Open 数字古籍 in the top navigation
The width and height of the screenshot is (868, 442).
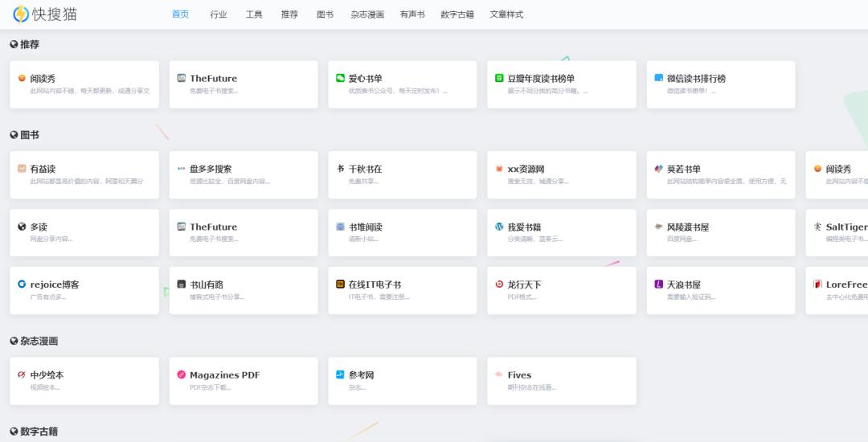click(x=457, y=14)
